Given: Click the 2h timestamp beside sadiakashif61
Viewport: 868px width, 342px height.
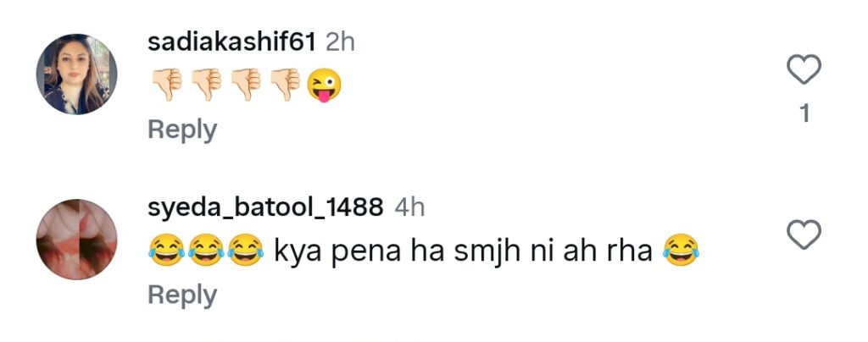Looking at the screenshot, I should (x=340, y=42).
